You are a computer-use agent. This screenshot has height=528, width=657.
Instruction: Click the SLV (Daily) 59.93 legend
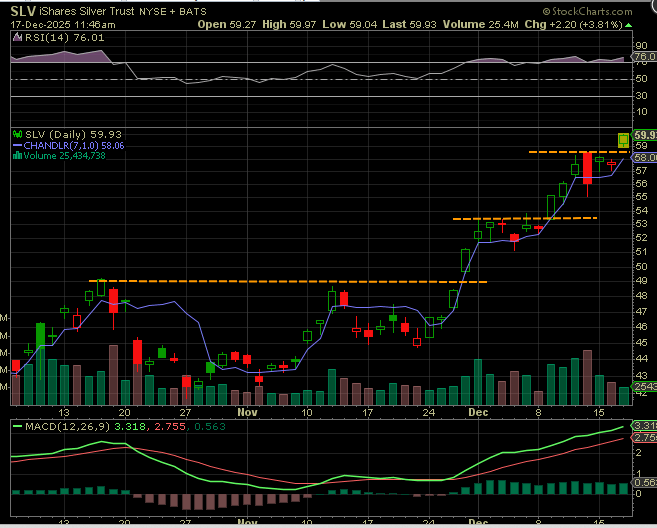click(x=73, y=135)
